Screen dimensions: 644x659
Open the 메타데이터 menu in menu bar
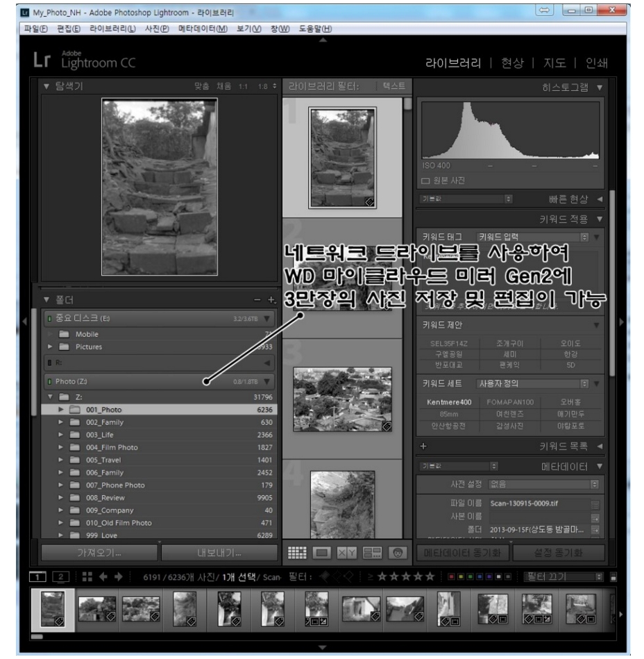(203, 28)
